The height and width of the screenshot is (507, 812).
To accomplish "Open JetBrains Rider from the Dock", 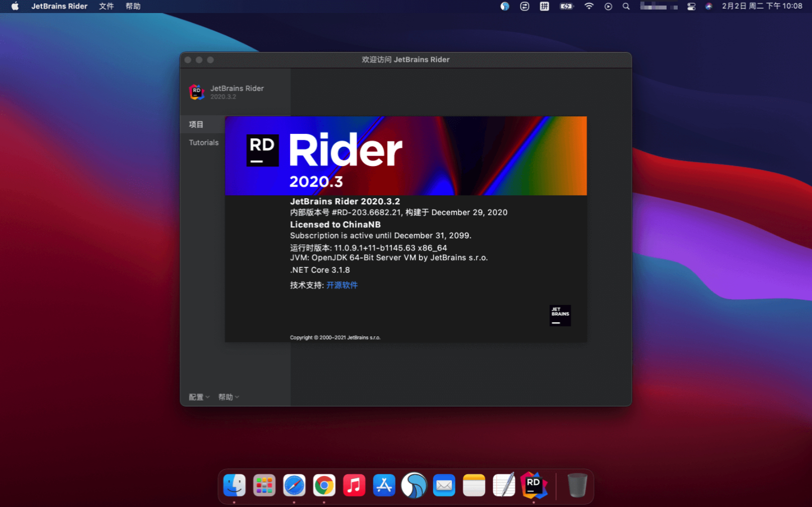I will coord(534,485).
